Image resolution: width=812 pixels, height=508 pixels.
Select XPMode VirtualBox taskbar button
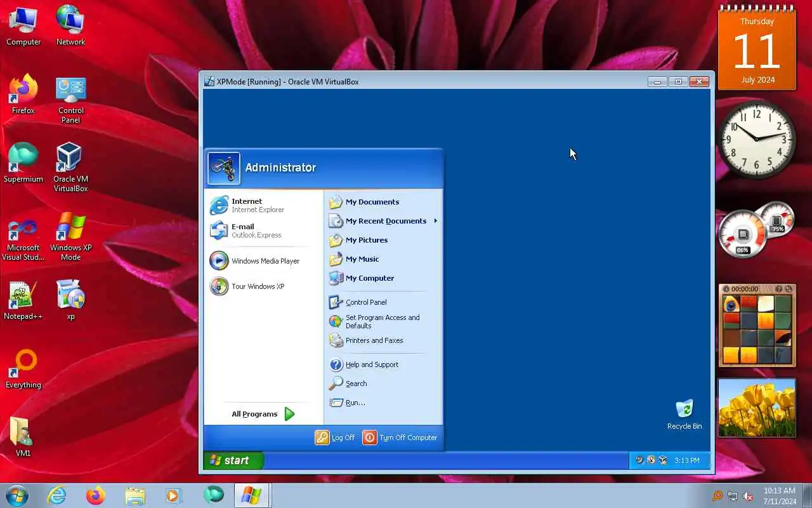coord(252,495)
